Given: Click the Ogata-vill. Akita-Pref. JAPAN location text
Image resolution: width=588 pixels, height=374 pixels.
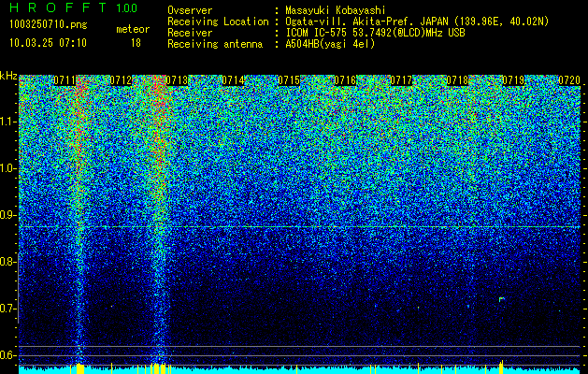Looking at the screenshot, I should (417, 22).
